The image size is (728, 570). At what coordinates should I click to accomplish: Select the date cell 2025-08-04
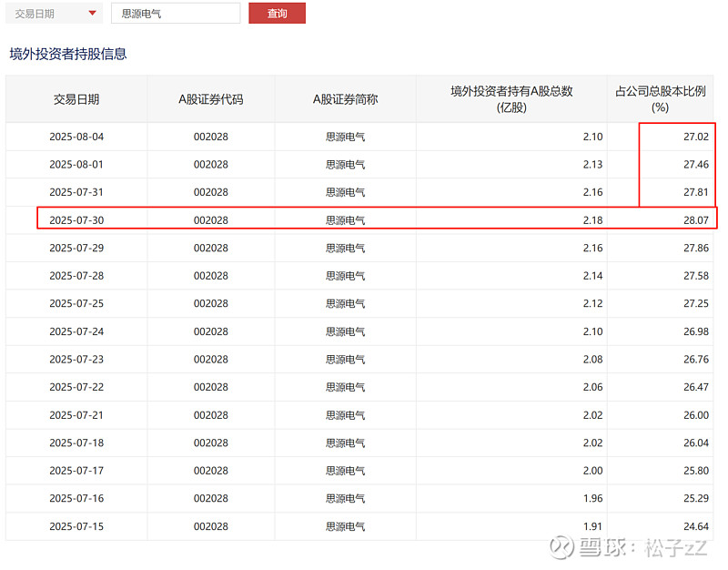click(76, 137)
